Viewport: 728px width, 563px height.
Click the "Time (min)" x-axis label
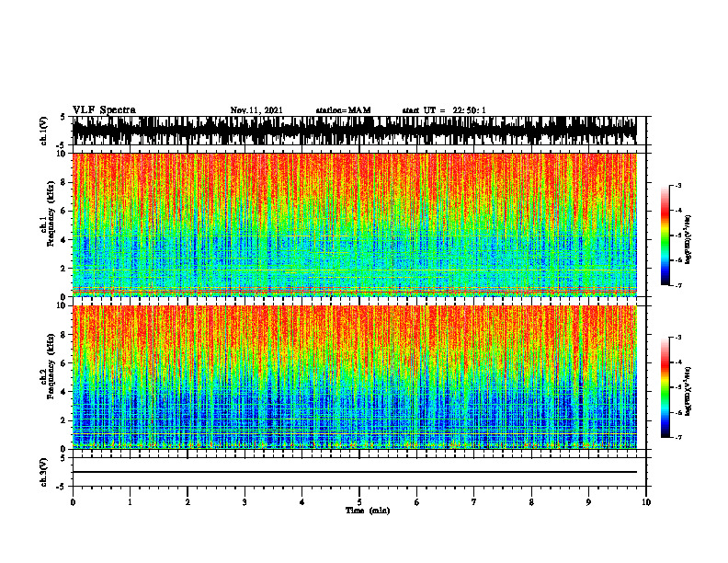(x=368, y=511)
